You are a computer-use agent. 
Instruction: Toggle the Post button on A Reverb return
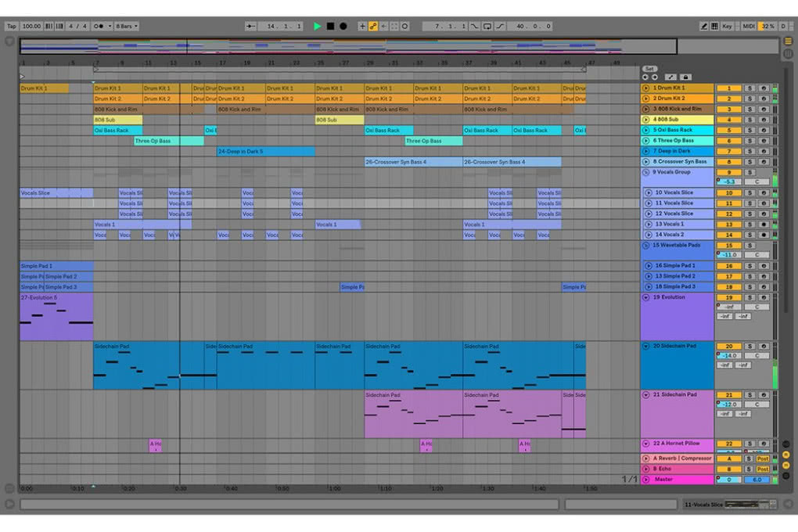click(762, 458)
